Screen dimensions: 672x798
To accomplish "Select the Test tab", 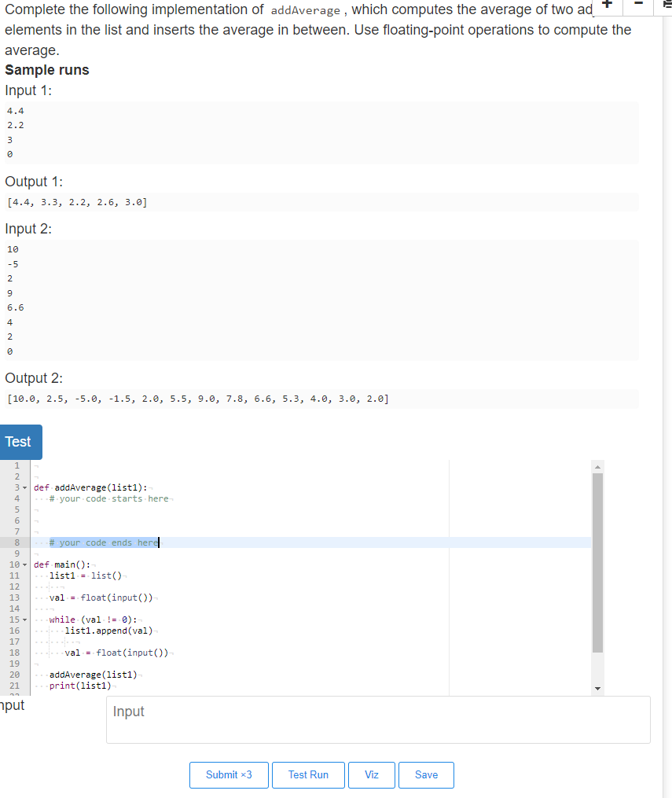I will pyautogui.click(x=20, y=442).
